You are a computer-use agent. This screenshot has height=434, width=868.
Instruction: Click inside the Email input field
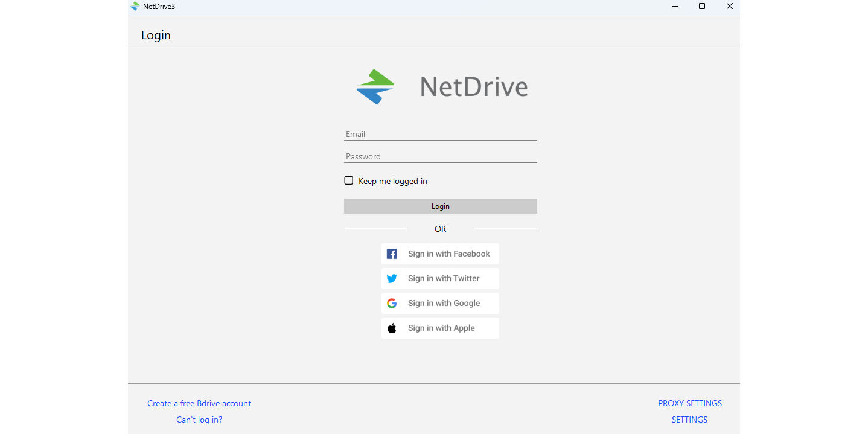pos(440,133)
